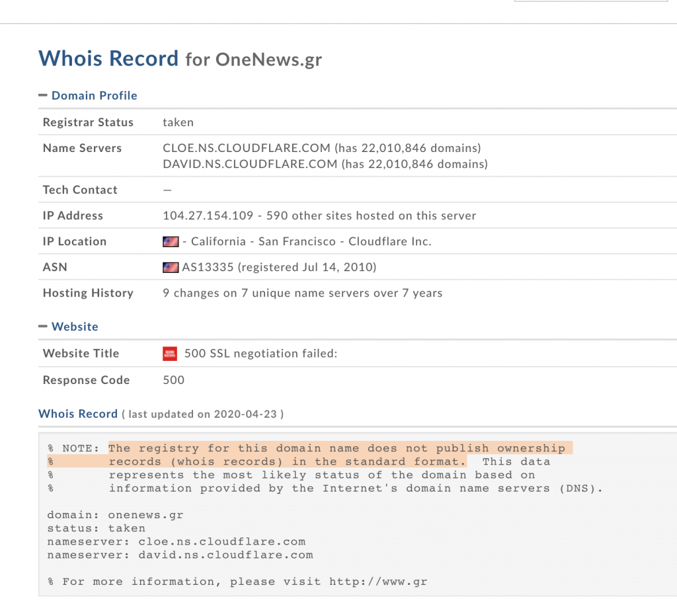The image size is (677, 616).
Task: Open the Whois Record section heading link
Action: pos(78,414)
